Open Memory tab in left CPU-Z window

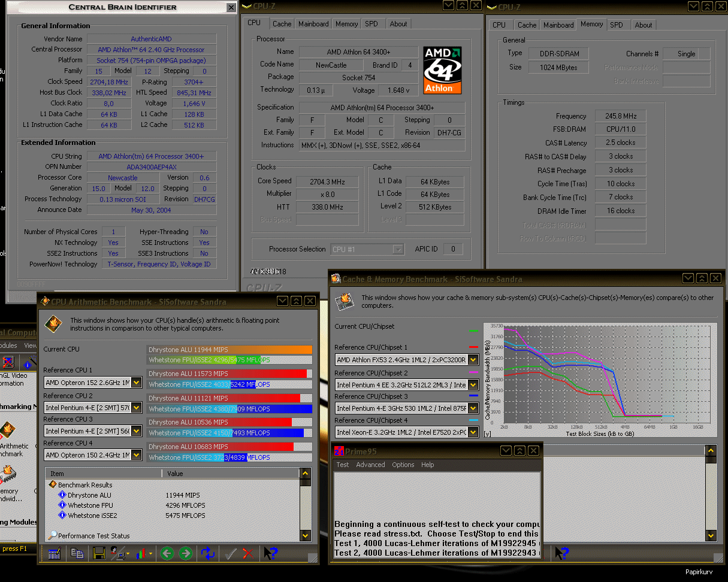click(347, 24)
